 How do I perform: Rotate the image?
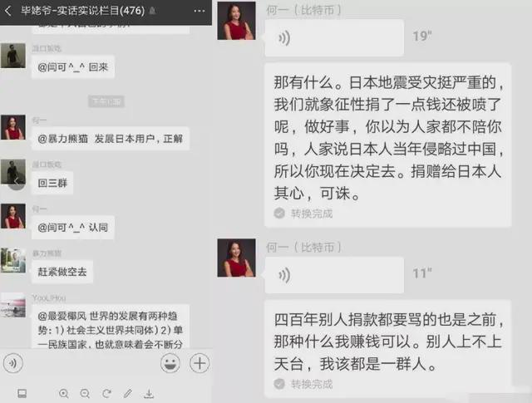[106, 394]
